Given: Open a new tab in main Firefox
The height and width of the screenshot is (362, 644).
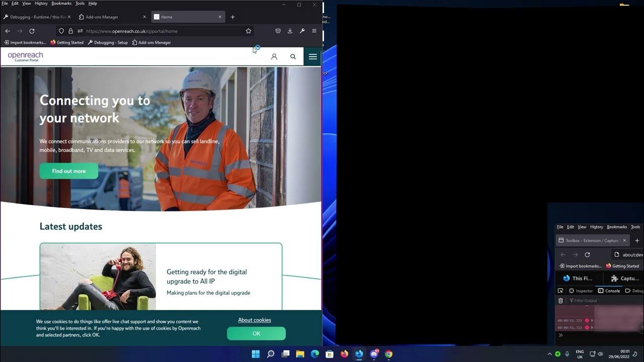Looking at the screenshot, I should (232, 17).
